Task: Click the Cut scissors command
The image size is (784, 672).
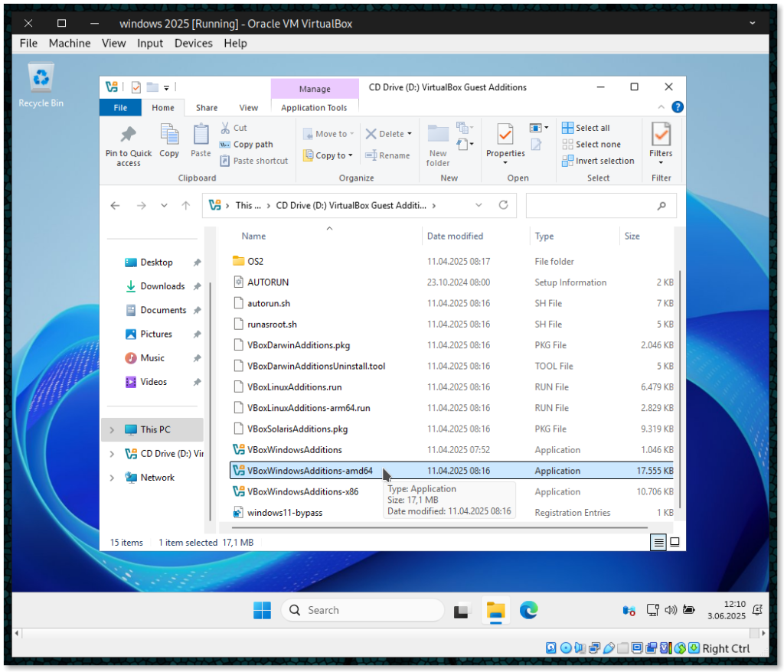Action: coord(234,128)
